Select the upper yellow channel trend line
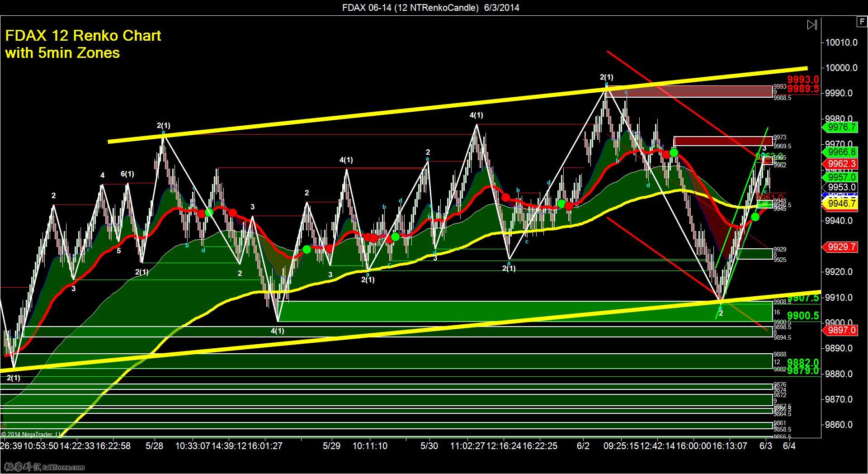 (458, 105)
